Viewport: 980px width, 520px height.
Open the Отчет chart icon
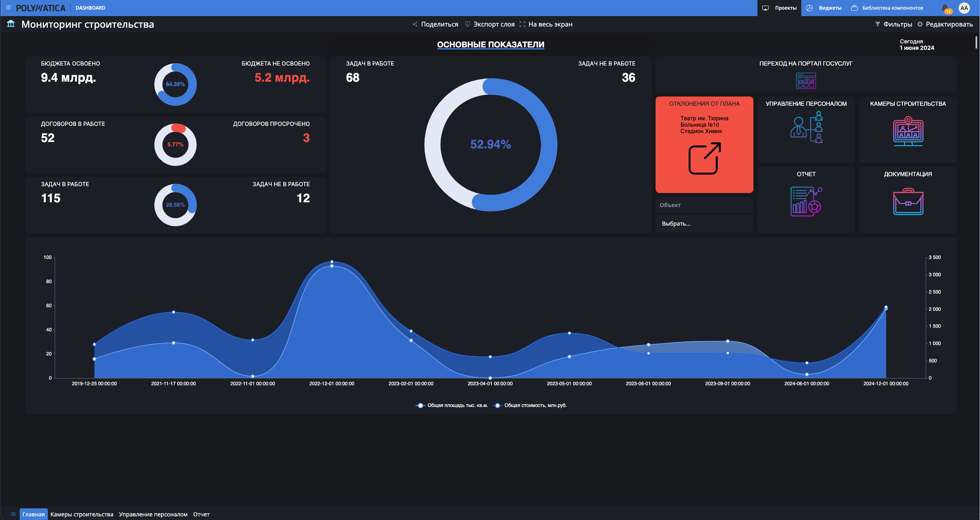[806, 201]
